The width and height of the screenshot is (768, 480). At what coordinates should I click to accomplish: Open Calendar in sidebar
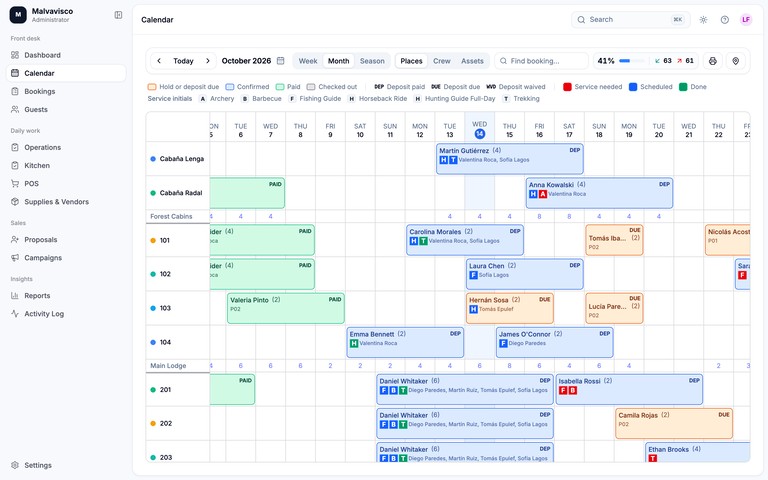pyautogui.click(x=66, y=73)
